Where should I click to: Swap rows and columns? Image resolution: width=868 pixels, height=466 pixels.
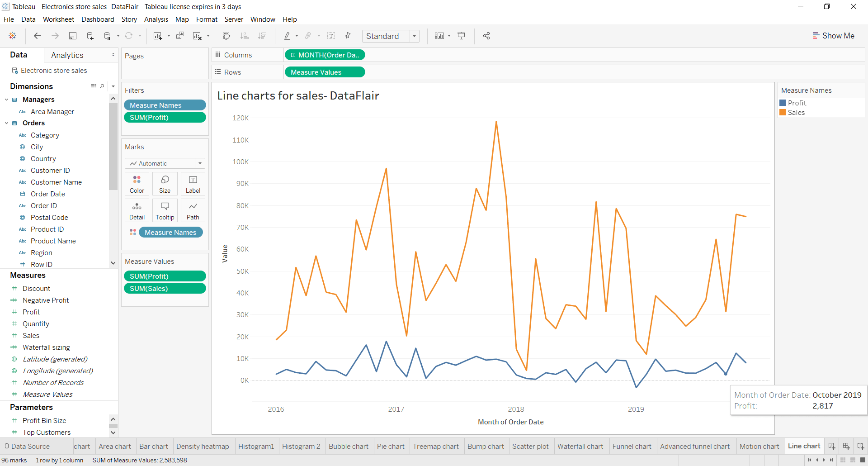click(227, 36)
